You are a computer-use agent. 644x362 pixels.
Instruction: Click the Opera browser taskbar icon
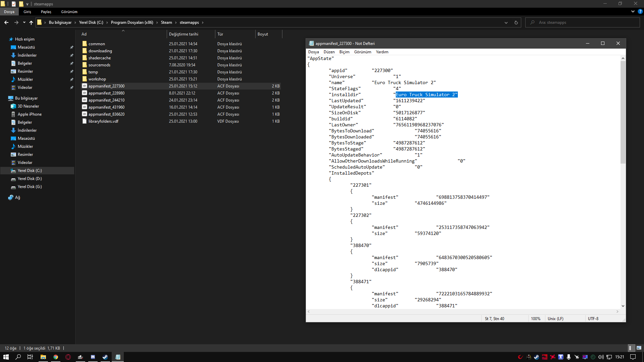click(68, 357)
